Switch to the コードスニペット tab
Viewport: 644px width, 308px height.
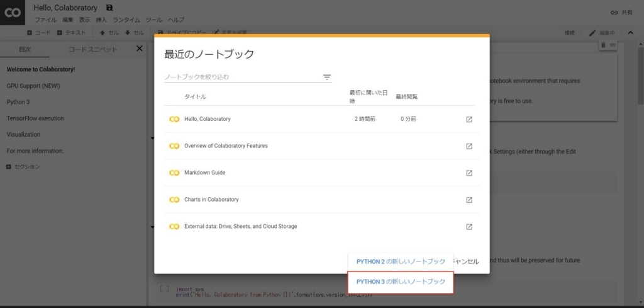93,49
